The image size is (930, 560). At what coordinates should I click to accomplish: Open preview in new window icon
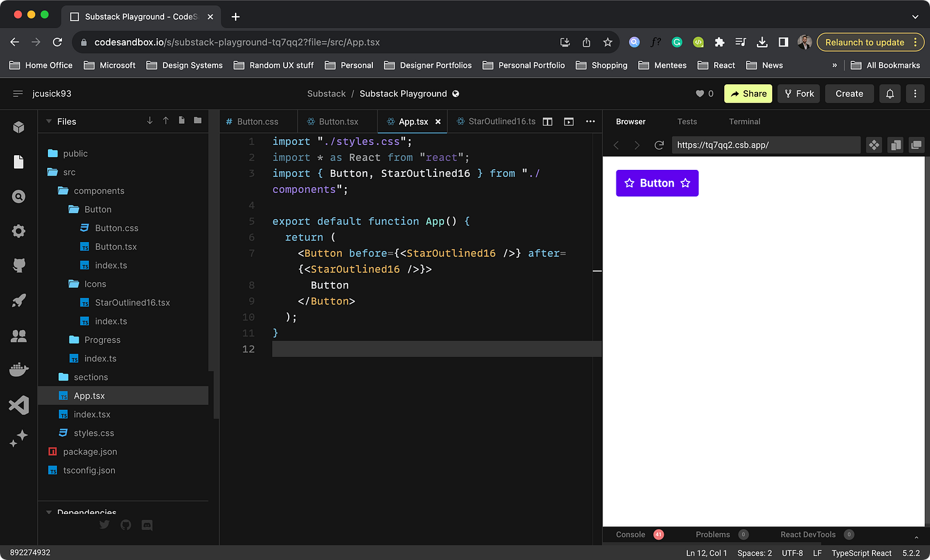click(x=916, y=145)
